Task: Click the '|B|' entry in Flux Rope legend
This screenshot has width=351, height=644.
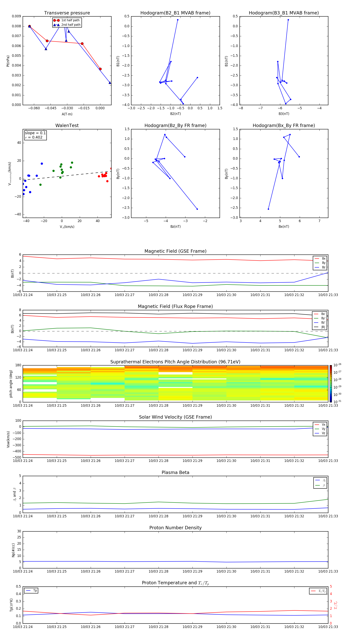Action: point(320,327)
